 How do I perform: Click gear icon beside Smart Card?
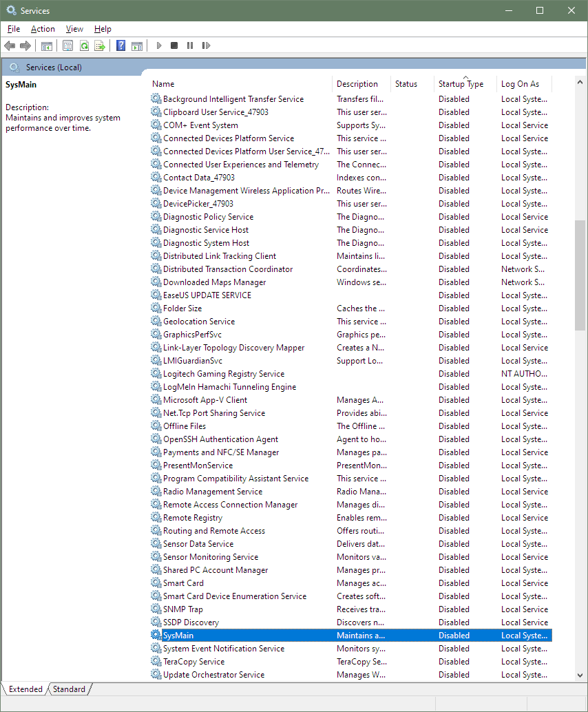(156, 583)
